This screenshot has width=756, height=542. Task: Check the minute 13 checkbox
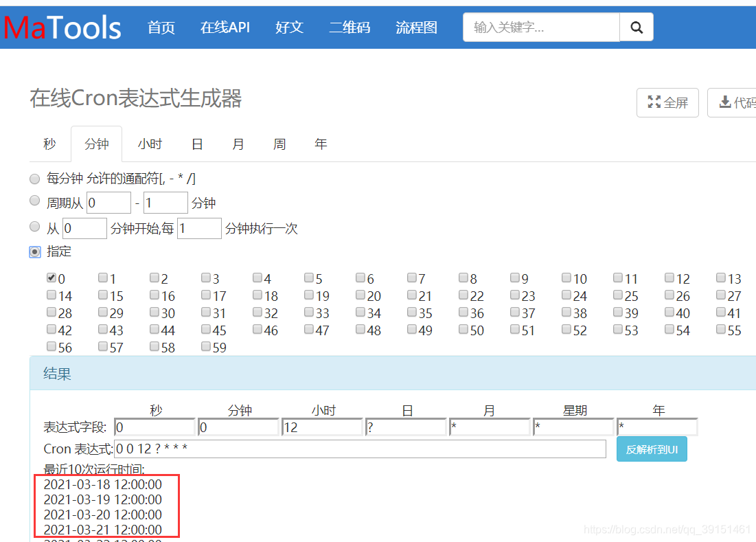pyautogui.click(x=721, y=278)
